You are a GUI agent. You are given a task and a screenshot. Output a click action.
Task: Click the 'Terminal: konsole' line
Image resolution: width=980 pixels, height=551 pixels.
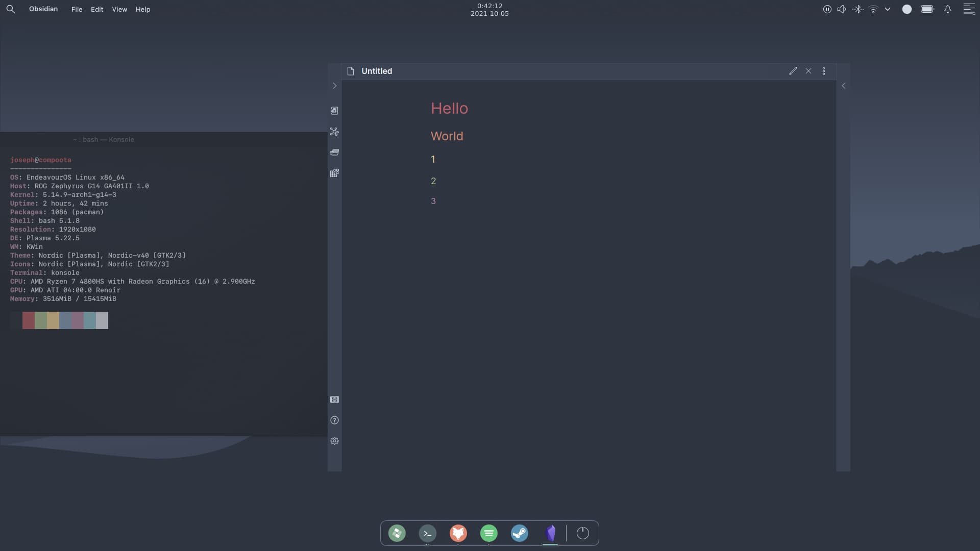(x=45, y=273)
